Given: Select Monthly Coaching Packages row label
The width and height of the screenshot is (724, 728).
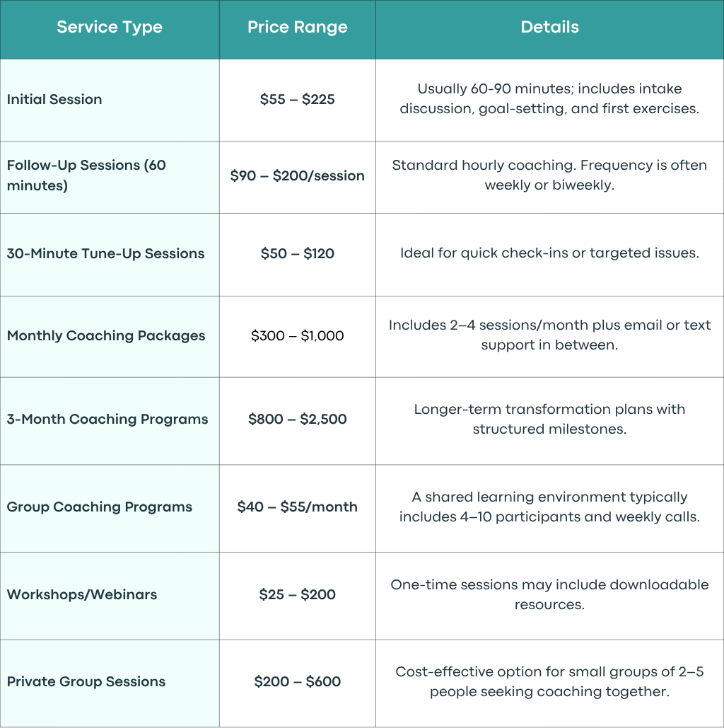Looking at the screenshot, I should (x=106, y=335).
